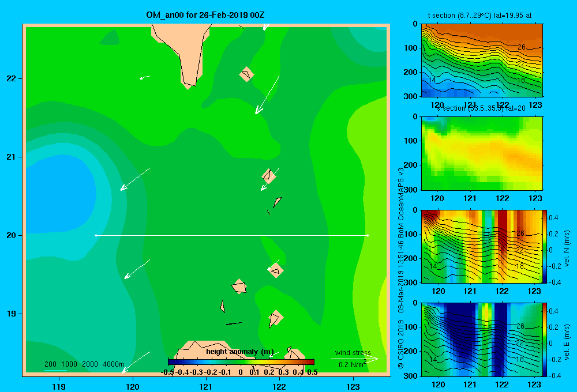The height and width of the screenshot is (392, 577).
Task: Click the longitude 119 axis label
Action: pyautogui.click(x=59, y=386)
